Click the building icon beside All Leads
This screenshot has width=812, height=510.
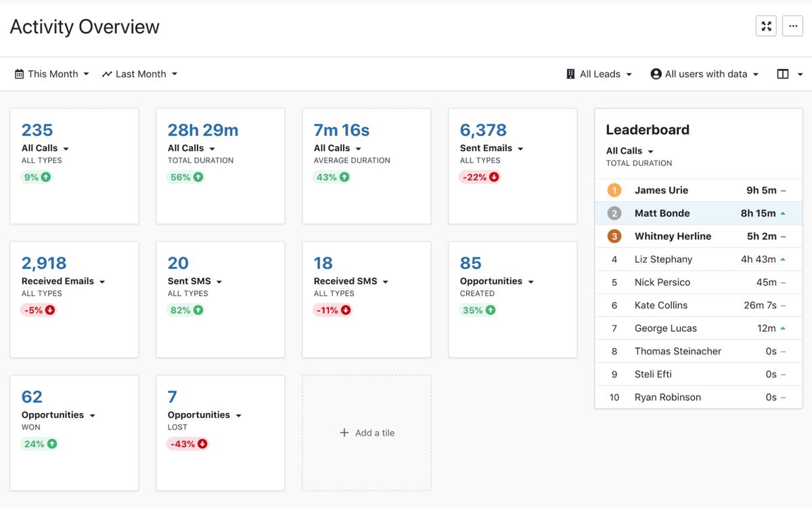tap(570, 74)
